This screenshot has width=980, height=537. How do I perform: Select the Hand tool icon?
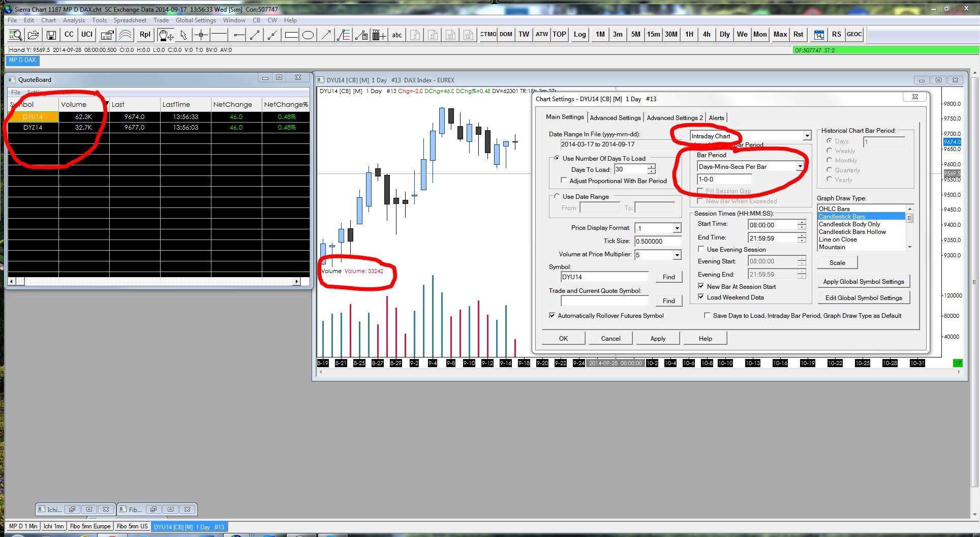pyautogui.click(x=165, y=35)
